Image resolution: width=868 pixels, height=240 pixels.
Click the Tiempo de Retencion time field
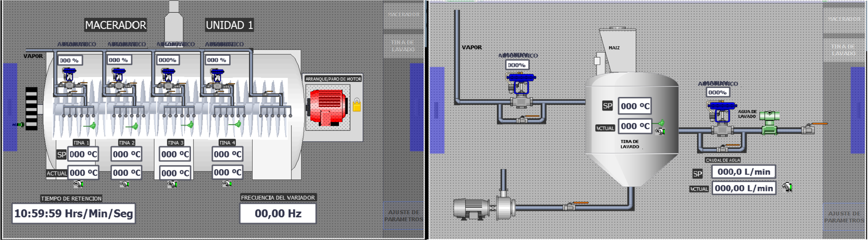tap(73, 213)
